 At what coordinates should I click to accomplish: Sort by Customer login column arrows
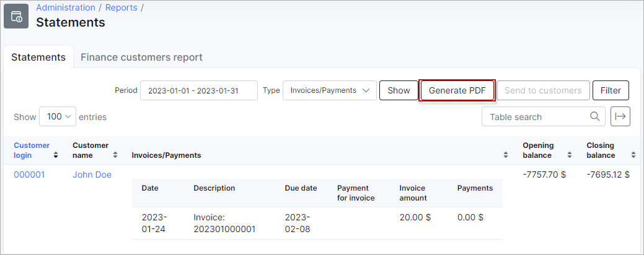tap(56, 155)
